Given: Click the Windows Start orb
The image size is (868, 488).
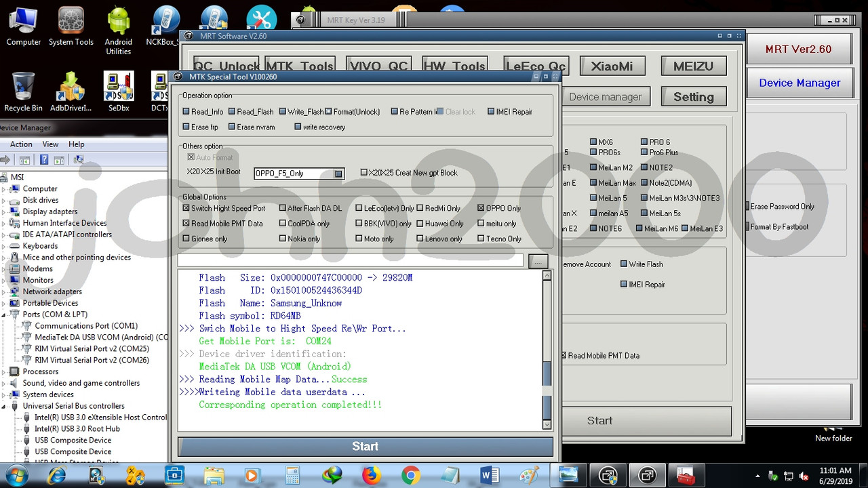Looking at the screenshot, I should (18, 475).
